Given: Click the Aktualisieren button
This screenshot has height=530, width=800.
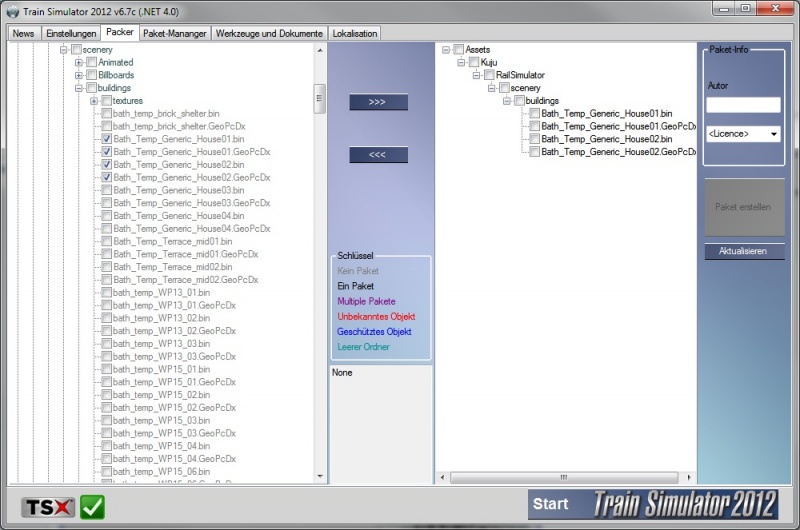Looking at the screenshot, I should click(x=744, y=251).
